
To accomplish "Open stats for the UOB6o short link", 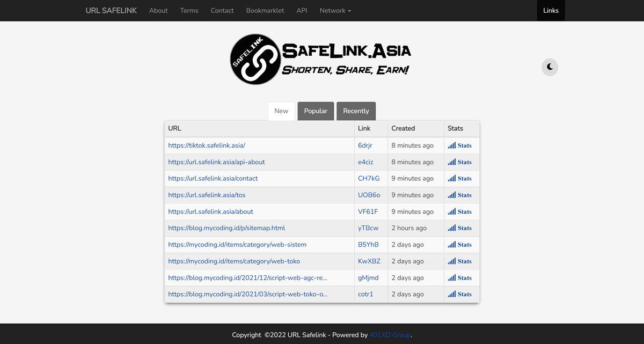I will [460, 195].
